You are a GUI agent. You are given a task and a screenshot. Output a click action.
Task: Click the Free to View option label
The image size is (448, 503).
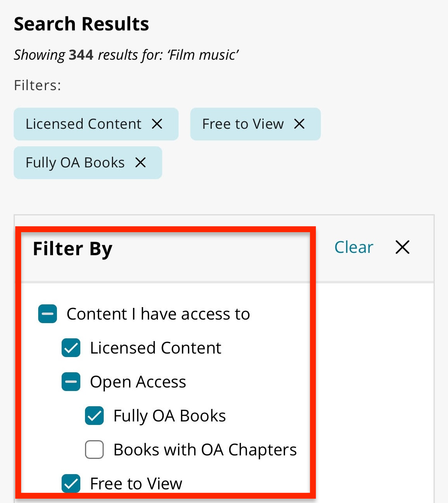pos(136,483)
